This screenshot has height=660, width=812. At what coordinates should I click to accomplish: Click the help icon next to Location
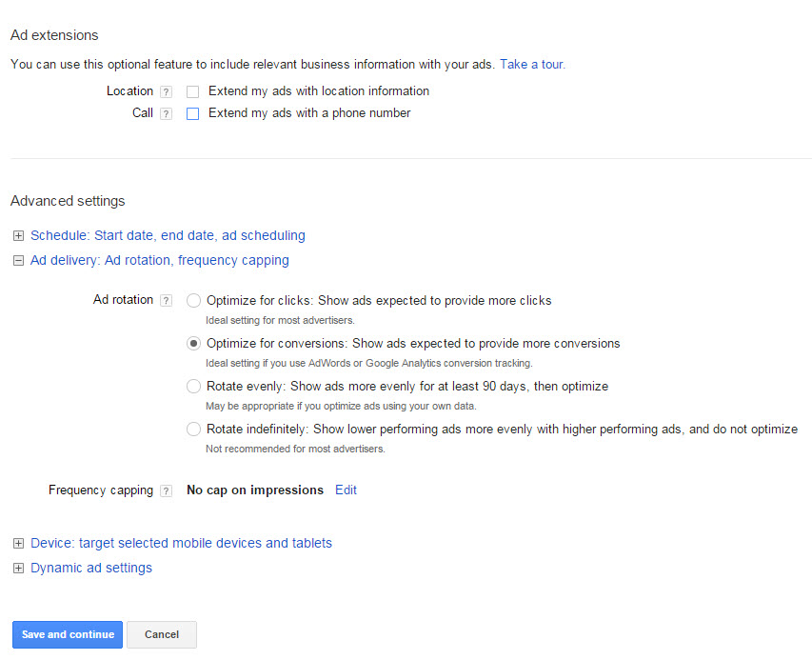click(166, 92)
